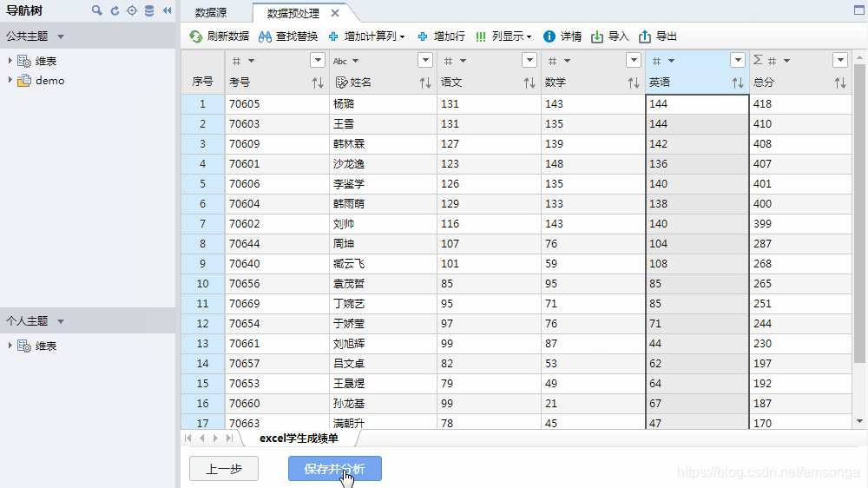Sort the 总分 column

(x=839, y=83)
